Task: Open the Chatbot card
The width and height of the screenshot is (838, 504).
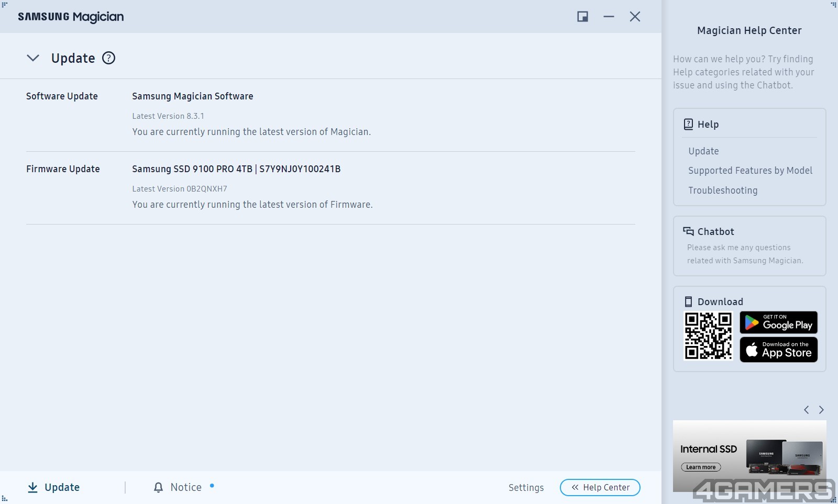Action: [749, 246]
